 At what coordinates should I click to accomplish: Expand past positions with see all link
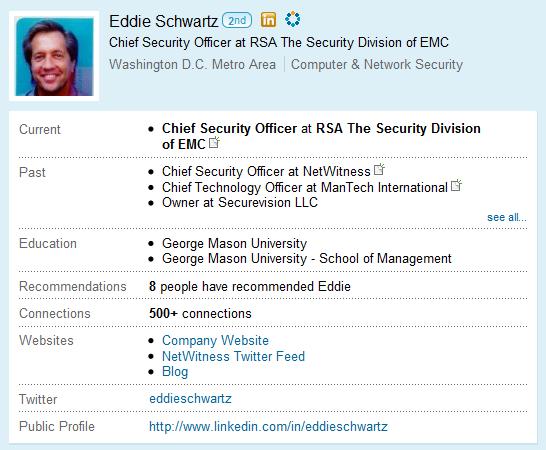point(507,217)
